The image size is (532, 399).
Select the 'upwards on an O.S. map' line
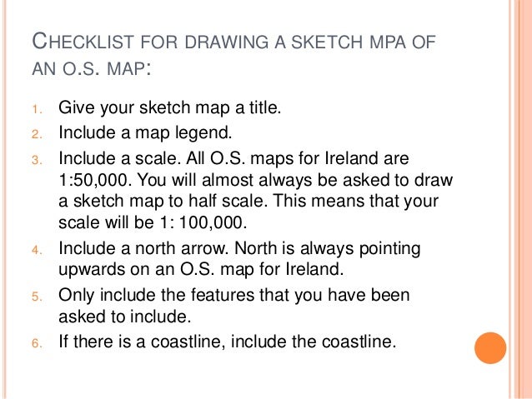click(201, 270)
